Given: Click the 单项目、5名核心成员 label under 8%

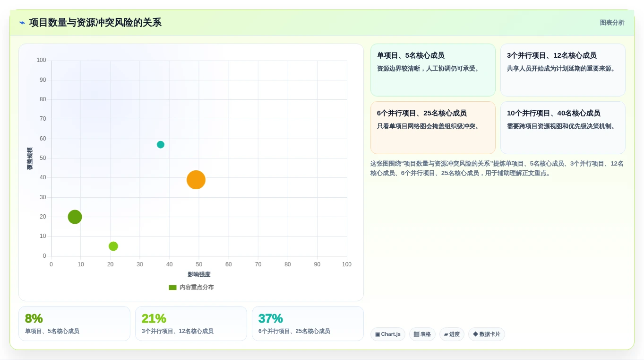Looking at the screenshot, I should (52, 331).
